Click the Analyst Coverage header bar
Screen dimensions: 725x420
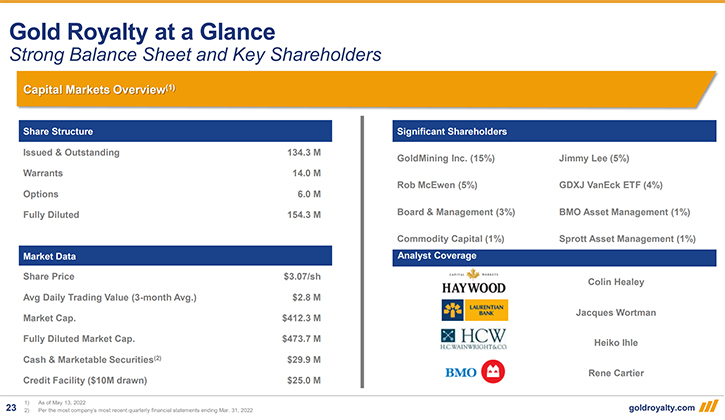554,257
